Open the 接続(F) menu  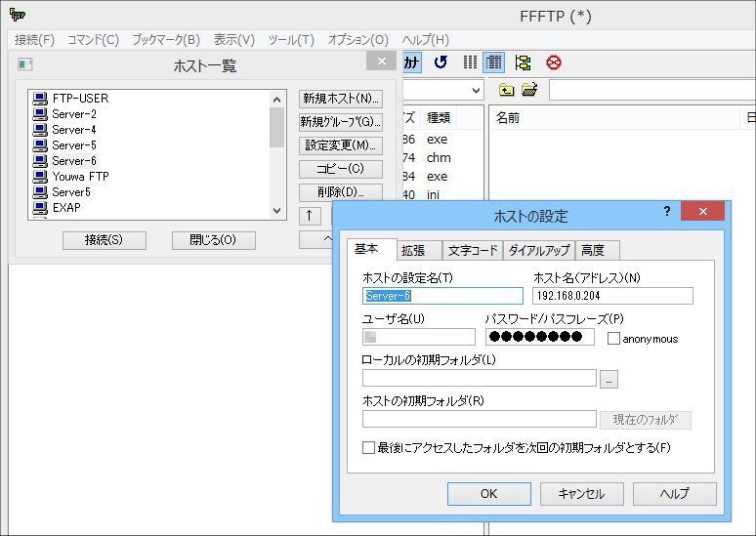click(34, 39)
